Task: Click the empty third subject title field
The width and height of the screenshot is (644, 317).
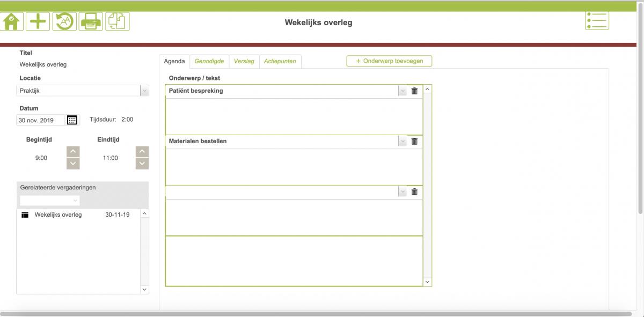Action: pos(282,191)
